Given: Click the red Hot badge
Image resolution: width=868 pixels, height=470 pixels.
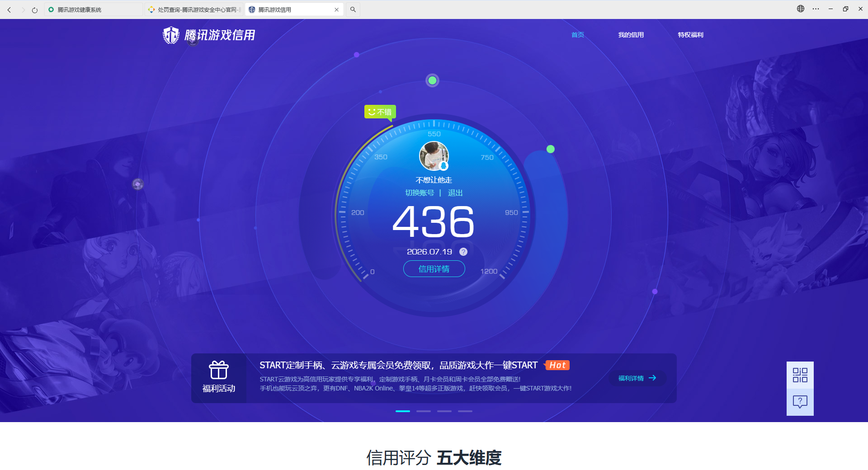Looking at the screenshot, I should click(557, 365).
